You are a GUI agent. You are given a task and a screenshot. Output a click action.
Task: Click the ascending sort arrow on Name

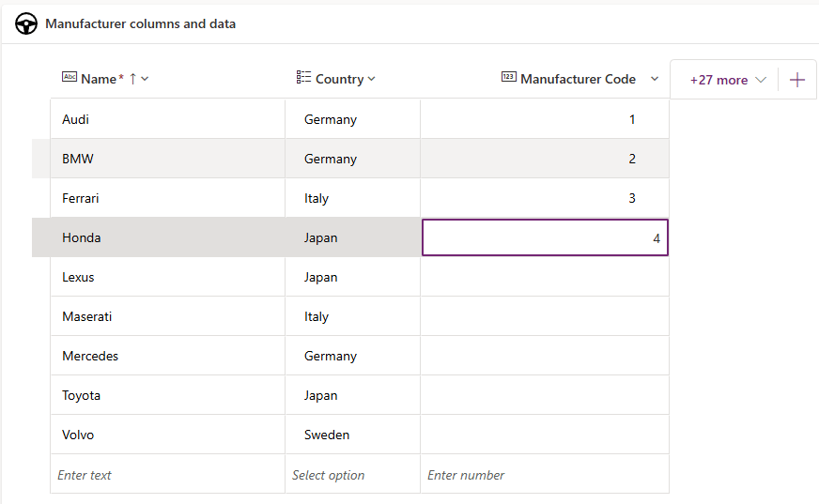click(x=132, y=79)
